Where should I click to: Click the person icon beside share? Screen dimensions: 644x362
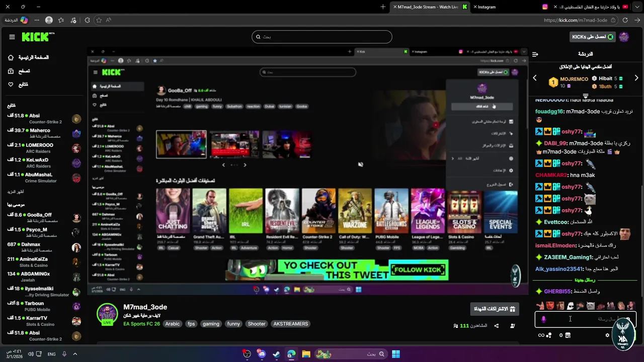coord(513,326)
